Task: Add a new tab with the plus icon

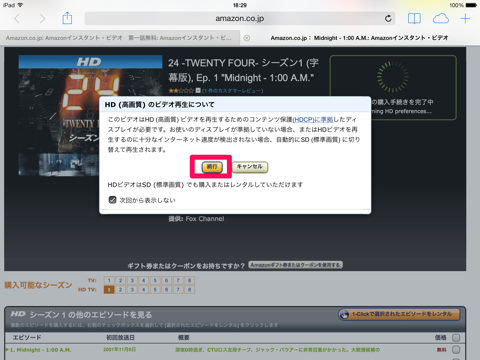Action: coord(465,18)
